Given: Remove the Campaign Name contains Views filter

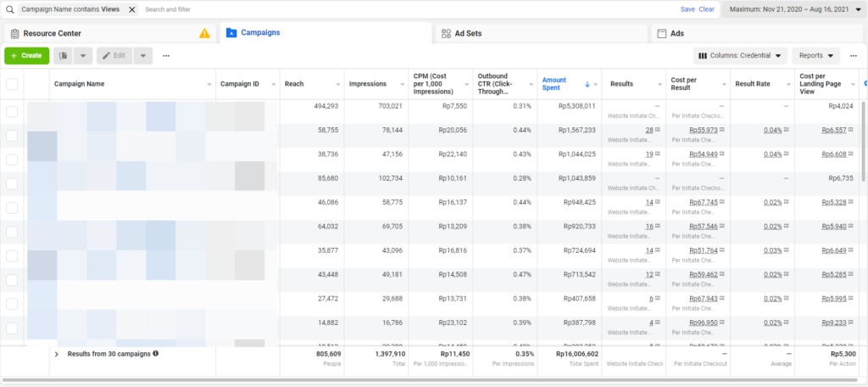Looking at the screenshot, I should pyautogui.click(x=132, y=8).
